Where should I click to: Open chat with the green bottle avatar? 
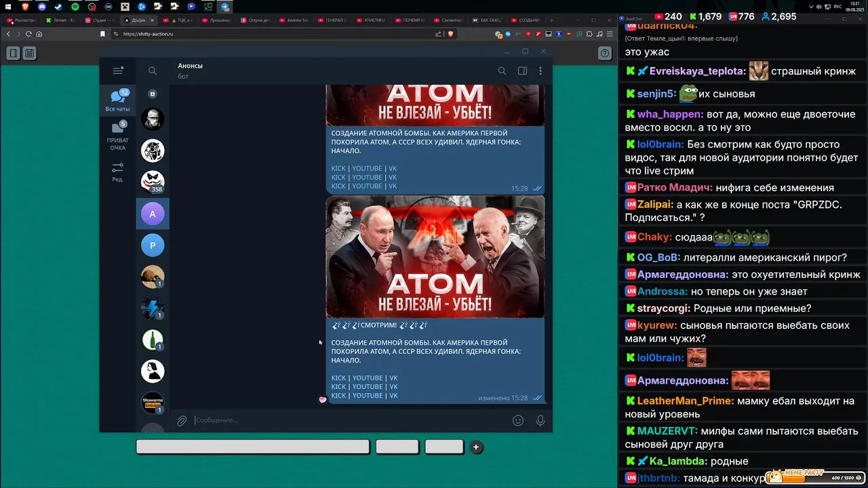pyautogui.click(x=153, y=340)
